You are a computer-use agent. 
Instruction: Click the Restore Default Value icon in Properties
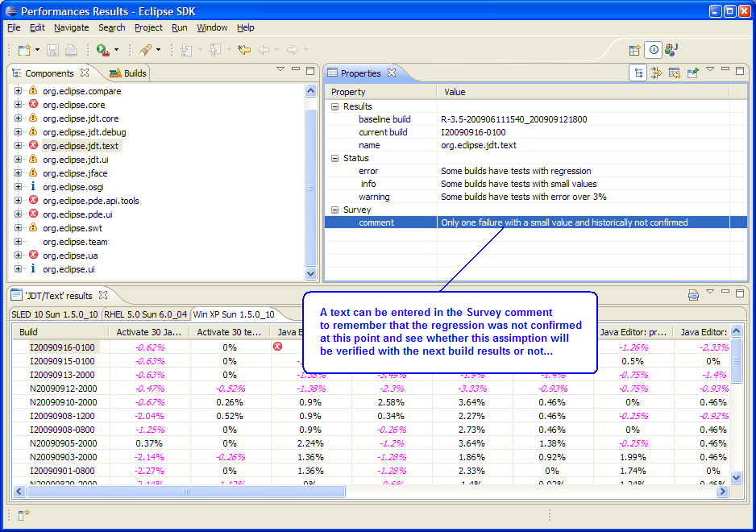675,73
